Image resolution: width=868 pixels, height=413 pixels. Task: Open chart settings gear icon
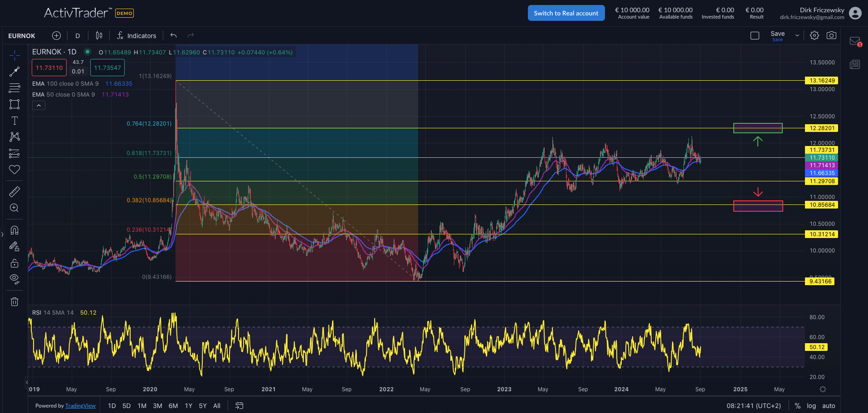click(814, 35)
